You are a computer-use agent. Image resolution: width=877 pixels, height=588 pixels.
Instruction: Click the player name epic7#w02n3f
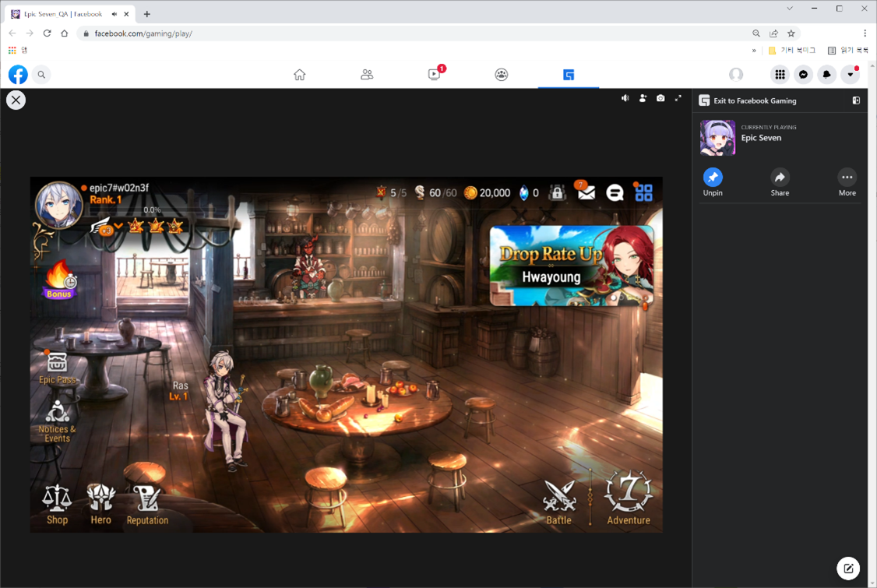pyautogui.click(x=119, y=188)
